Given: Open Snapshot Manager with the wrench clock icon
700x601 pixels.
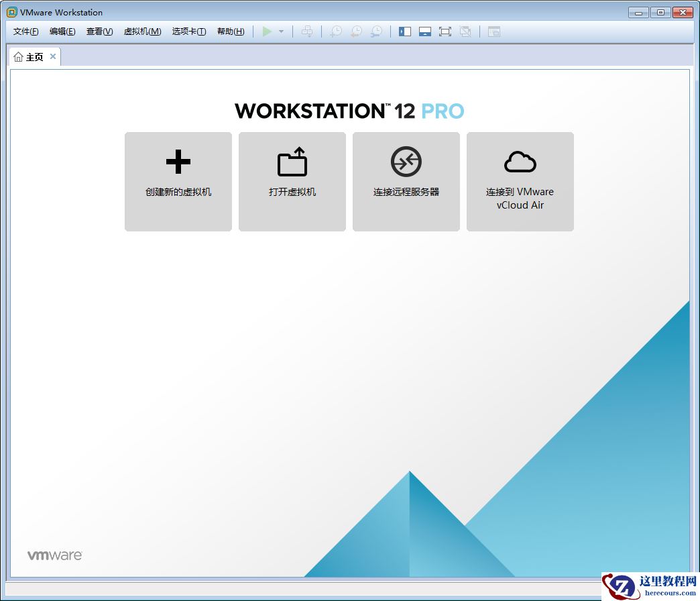Looking at the screenshot, I should tap(376, 32).
